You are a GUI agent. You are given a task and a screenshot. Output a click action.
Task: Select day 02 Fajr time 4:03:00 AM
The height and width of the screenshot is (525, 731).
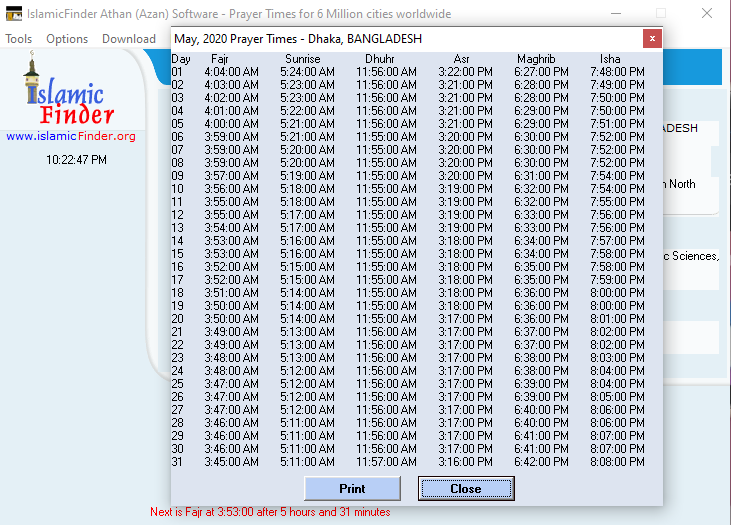[x=231, y=85]
